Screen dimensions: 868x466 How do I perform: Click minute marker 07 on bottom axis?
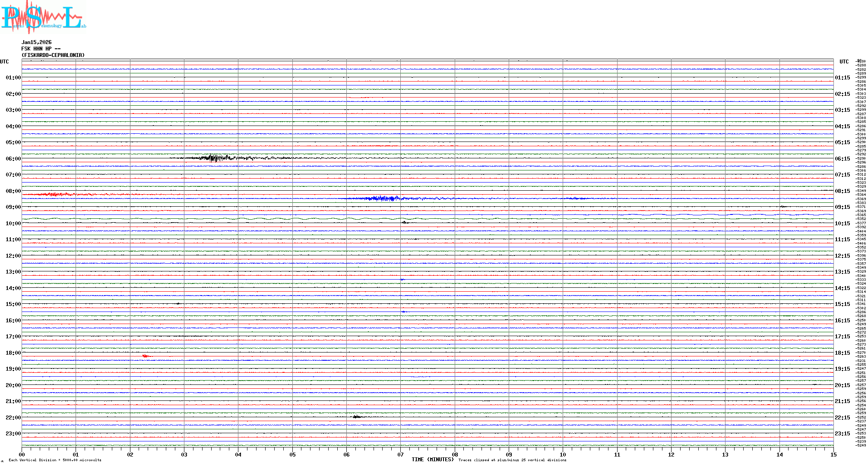(x=400, y=455)
